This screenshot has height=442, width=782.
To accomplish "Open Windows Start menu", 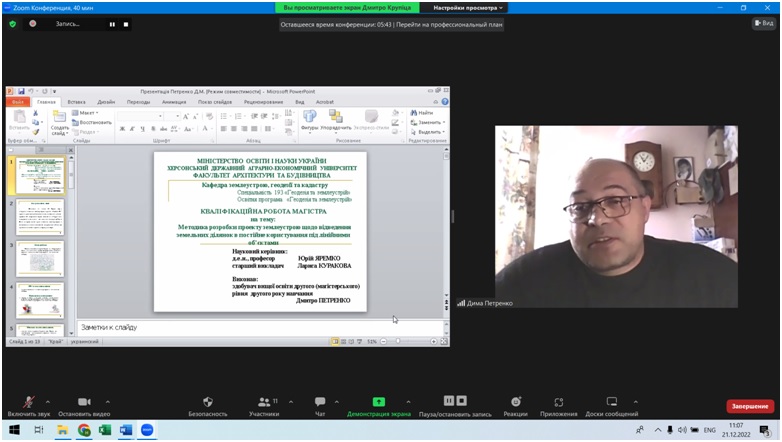I will click(x=14, y=430).
